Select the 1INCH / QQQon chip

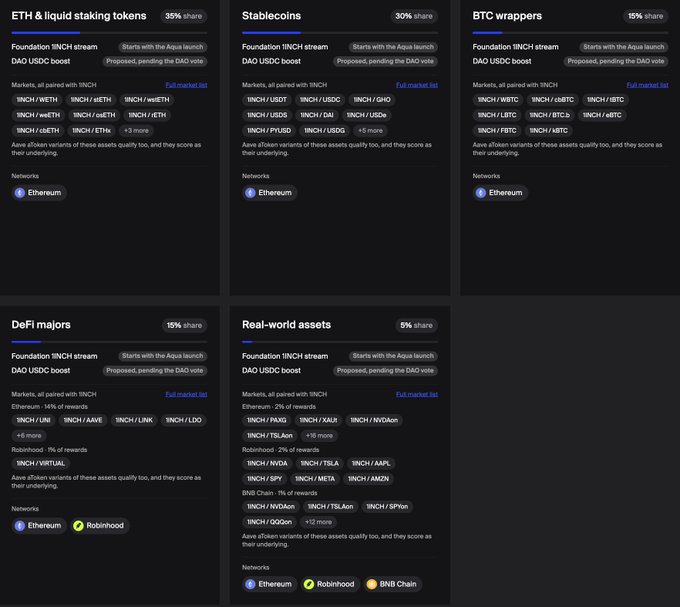pyautogui.click(x=269, y=522)
